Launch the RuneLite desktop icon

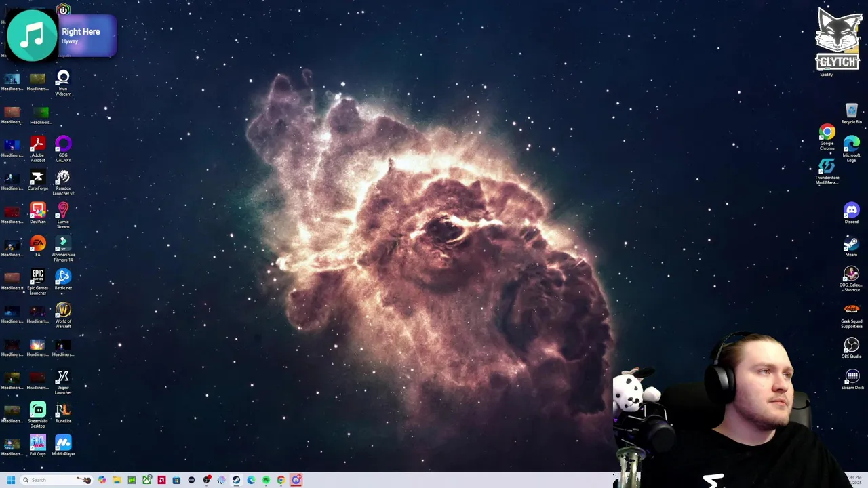(x=63, y=413)
